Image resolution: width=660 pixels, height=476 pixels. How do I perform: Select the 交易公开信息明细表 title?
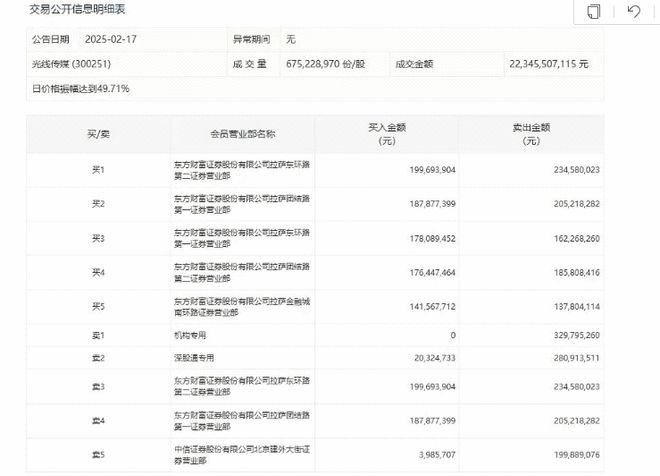(77, 9)
